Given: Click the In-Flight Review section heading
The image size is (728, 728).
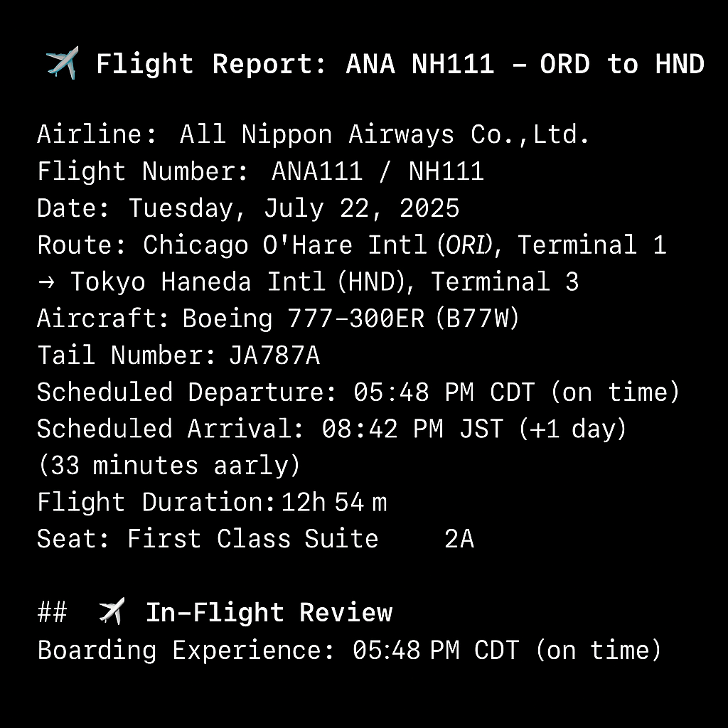Looking at the screenshot, I should click(269, 612).
